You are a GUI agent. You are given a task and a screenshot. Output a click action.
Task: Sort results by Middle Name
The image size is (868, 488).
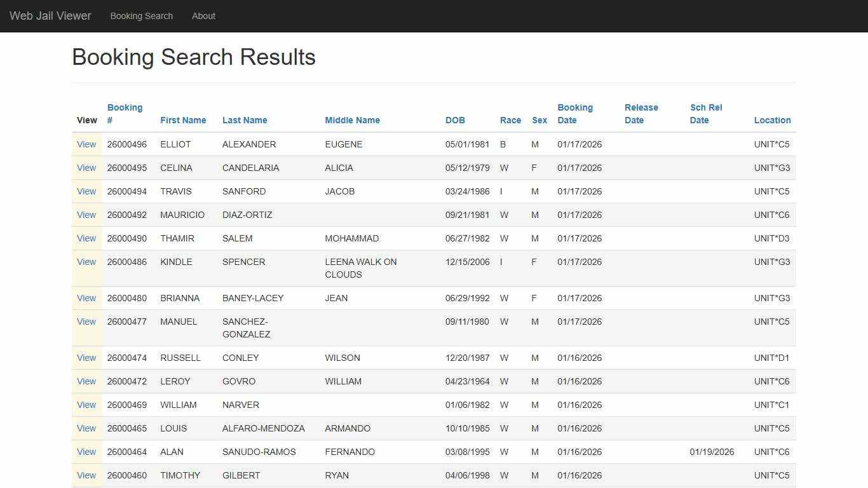(352, 120)
